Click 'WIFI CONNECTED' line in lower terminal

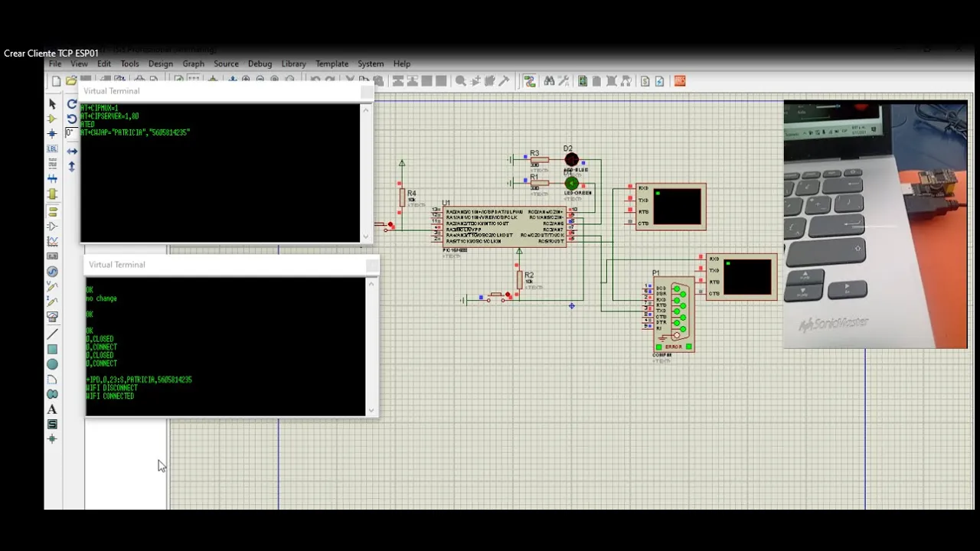pos(110,396)
